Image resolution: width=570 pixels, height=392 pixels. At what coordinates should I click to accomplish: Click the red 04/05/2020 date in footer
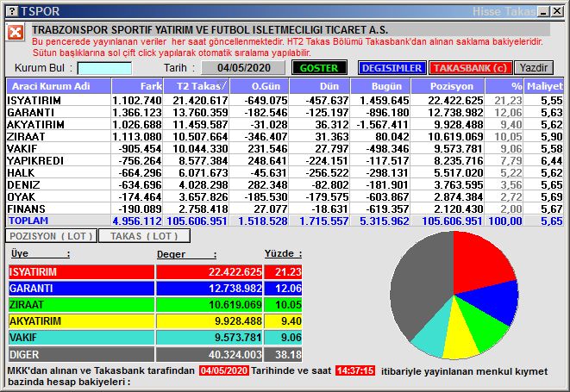pyautogui.click(x=224, y=371)
